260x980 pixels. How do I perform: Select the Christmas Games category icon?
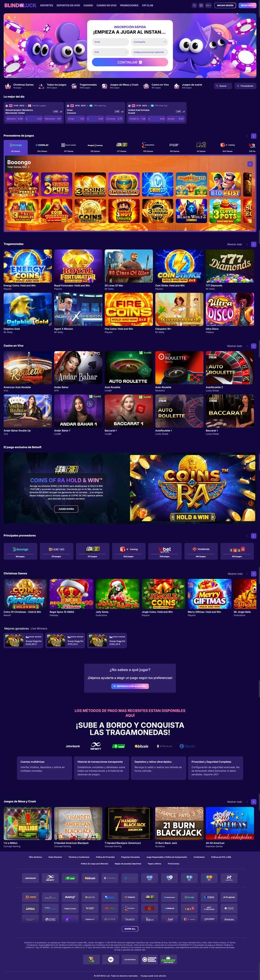pyautogui.click(x=7, y=86)
